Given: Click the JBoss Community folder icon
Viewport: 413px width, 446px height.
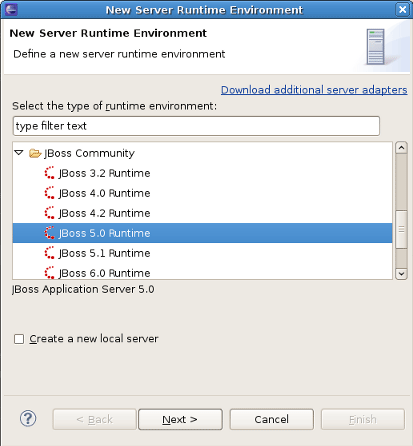Looking at the screenshot, I should tap(35, 153).
